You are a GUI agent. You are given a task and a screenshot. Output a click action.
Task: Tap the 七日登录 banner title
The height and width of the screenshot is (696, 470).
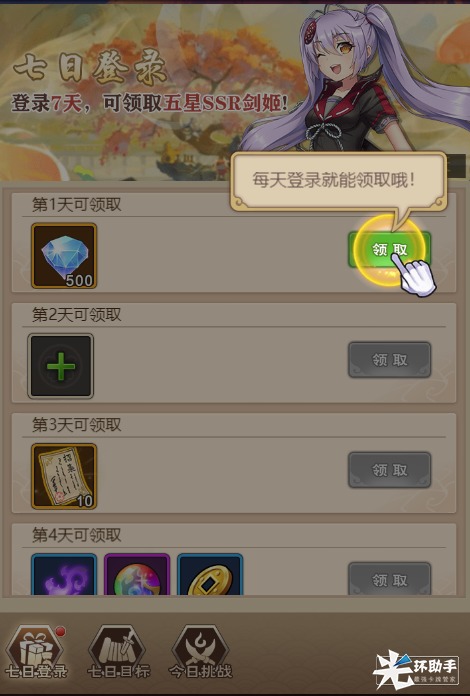click(90, 69)
